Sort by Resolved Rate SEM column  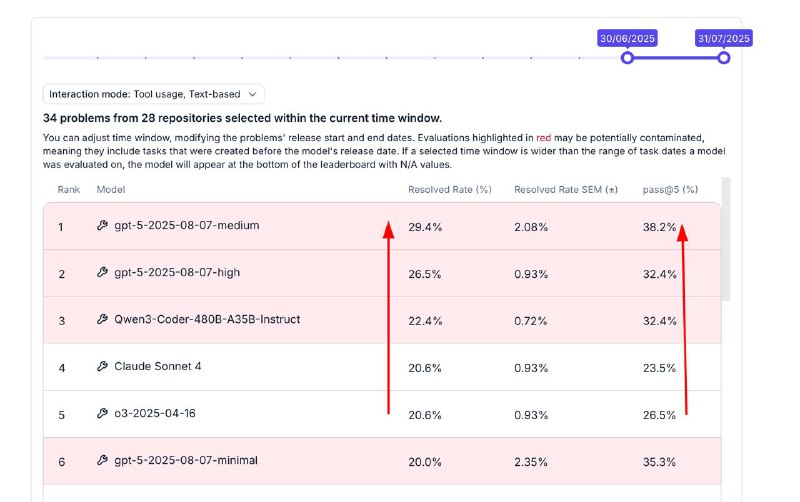click(566, 189)
